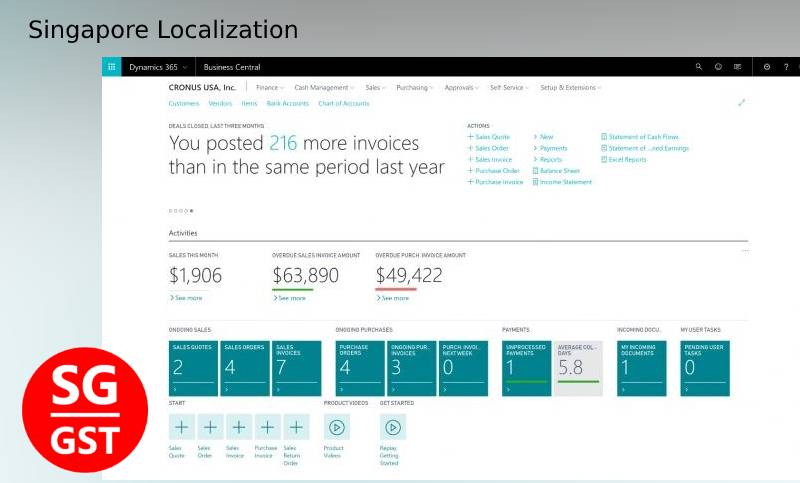Click the search magnifier icon

[698, 67]
